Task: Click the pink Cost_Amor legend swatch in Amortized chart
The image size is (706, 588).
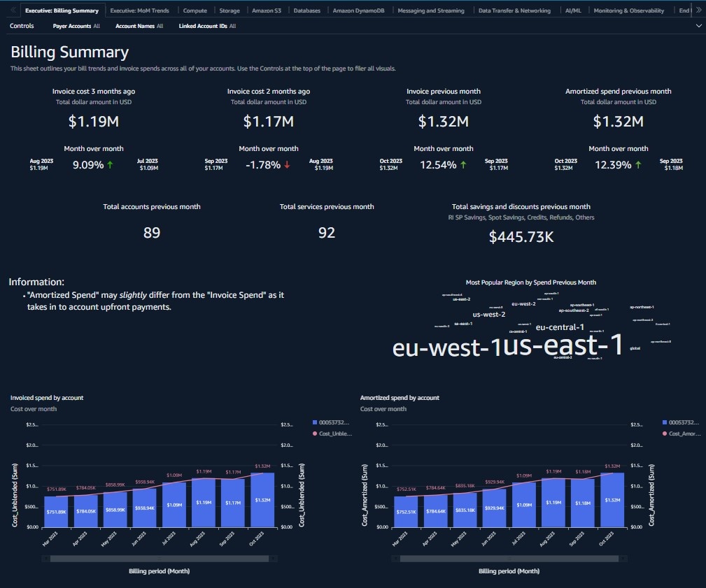Action: [x=665, y=433]
